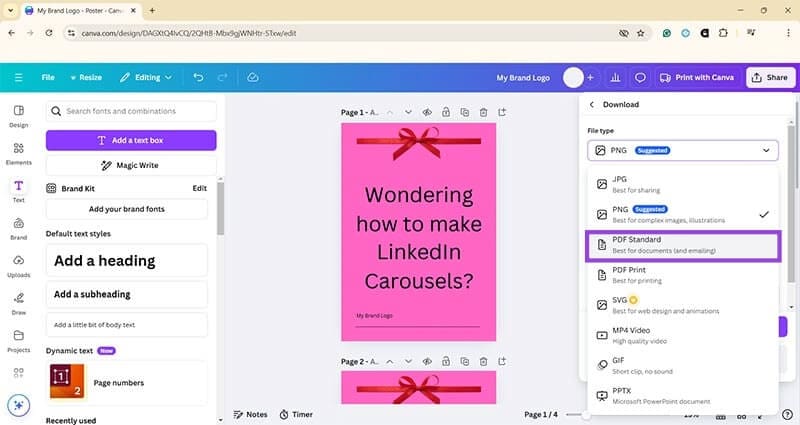Viewport: 800px width, 425px height.
Task: Insert Add a heading text style
Action: click(127, 261)
